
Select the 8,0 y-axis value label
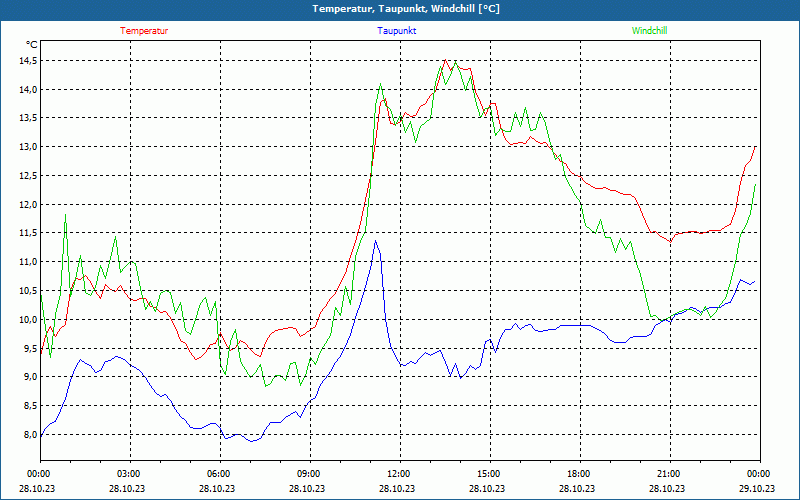29,434
